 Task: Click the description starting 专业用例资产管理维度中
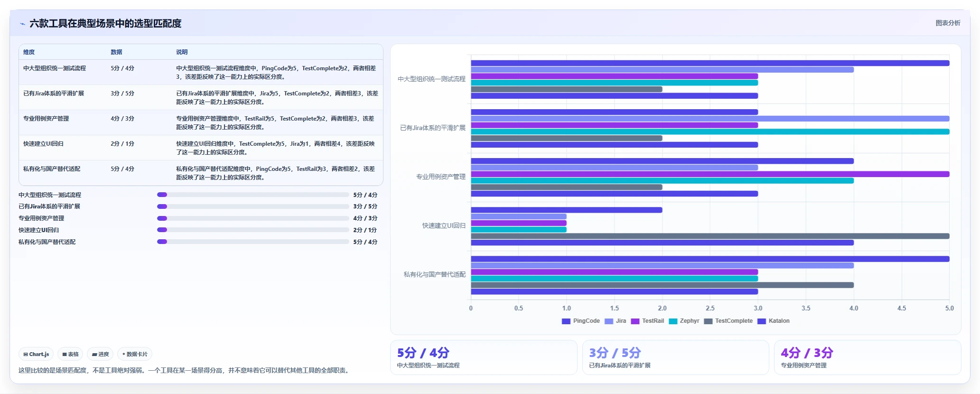pyautogui.click(x=275, y=123)
